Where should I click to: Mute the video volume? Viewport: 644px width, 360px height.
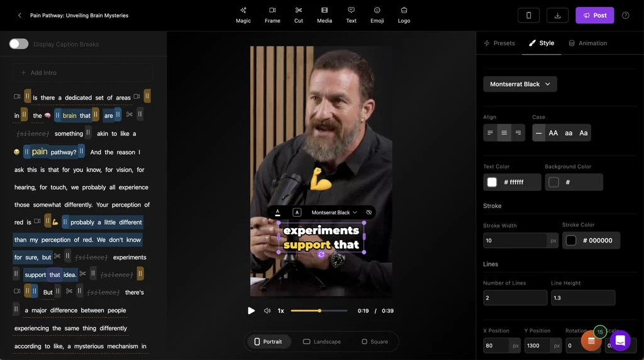267,311
